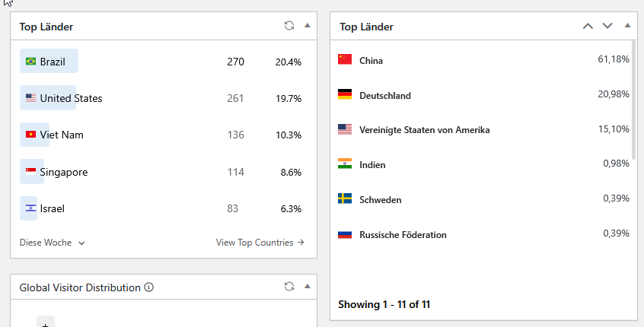Refresh the left Top Länder widget
The image size is (644, 327).
289,26
